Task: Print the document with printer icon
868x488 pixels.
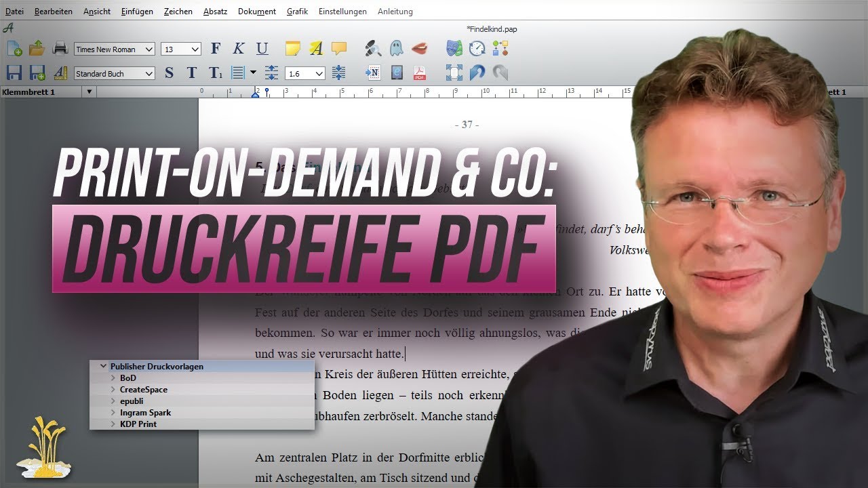Action: (60, 49)
